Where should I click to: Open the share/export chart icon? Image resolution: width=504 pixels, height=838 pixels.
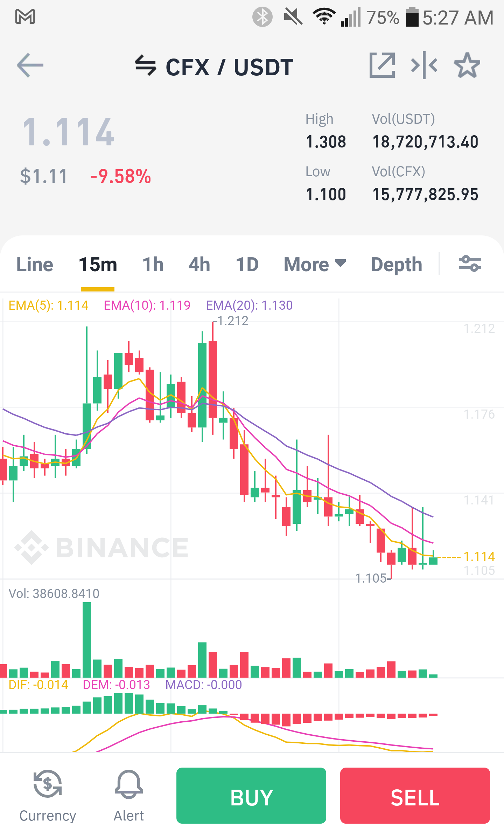[x=382, y=65]
